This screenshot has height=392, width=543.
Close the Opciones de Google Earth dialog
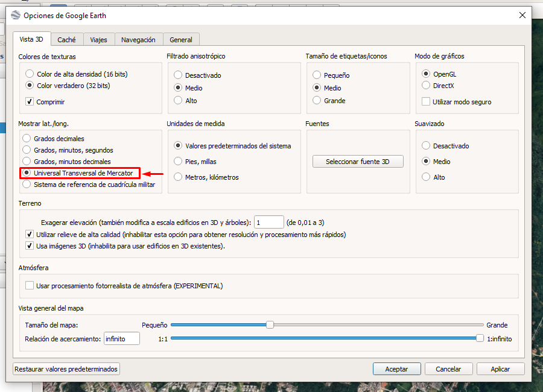click(522, 15)
